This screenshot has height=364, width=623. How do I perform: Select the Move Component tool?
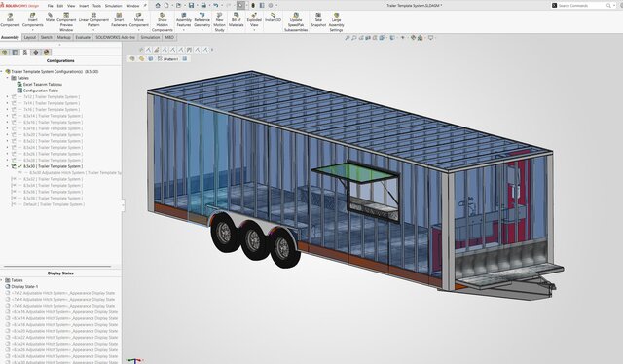click(x=138, y=19)
